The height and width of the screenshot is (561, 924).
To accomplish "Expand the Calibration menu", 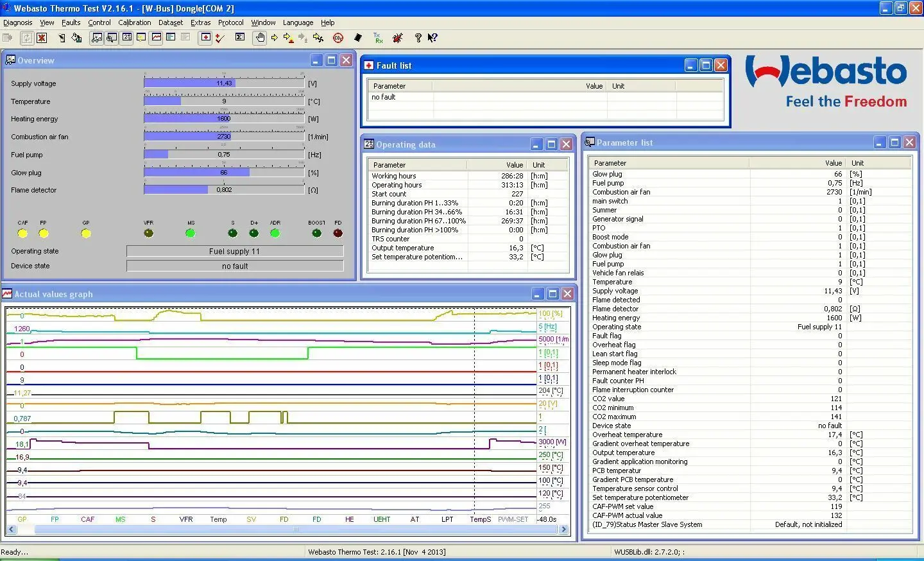I will [134, 22].
